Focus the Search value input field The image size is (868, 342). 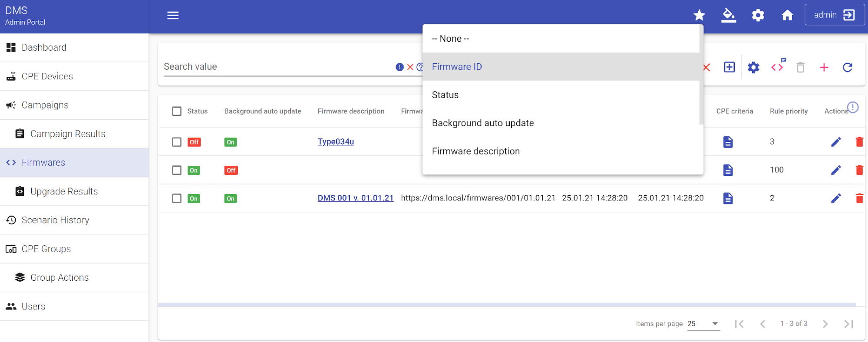278,67
